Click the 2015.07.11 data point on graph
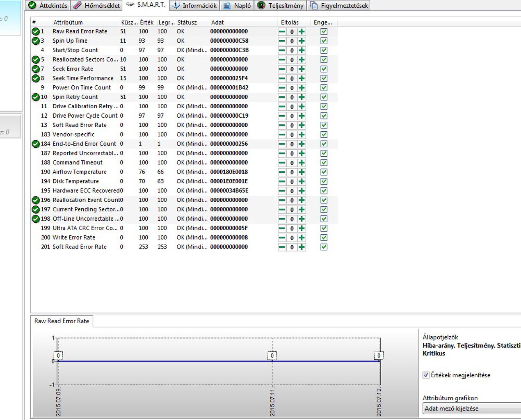Image resolution: width=521 pixels, height=420 pixels. click(x=272, y=361)
